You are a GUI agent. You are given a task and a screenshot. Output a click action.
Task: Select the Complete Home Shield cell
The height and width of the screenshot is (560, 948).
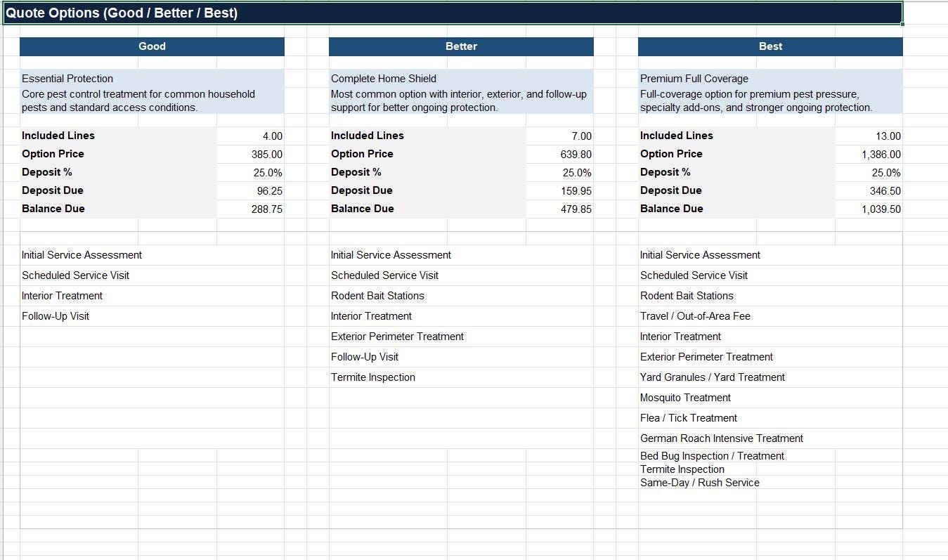[461, 79]
